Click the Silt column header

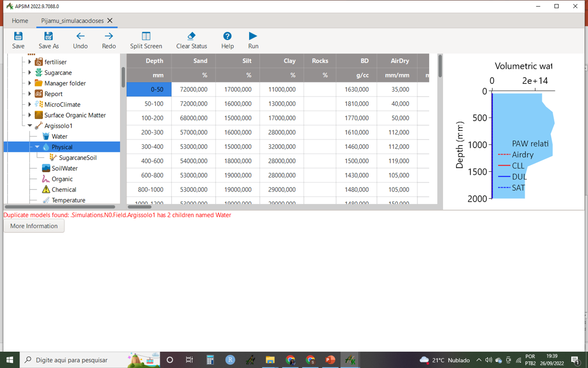238,61
